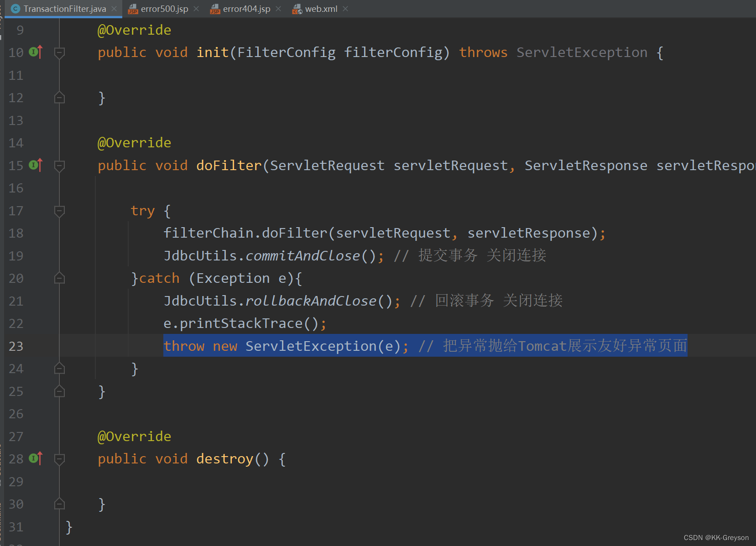Open the error404.jsp tab

coord(246,9)
